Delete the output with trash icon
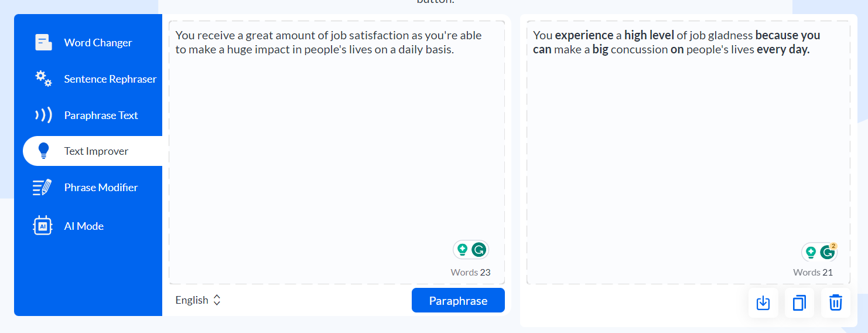The height and width of the screenshot is (333, 868). pyautogui.click(x=835, y=303)
